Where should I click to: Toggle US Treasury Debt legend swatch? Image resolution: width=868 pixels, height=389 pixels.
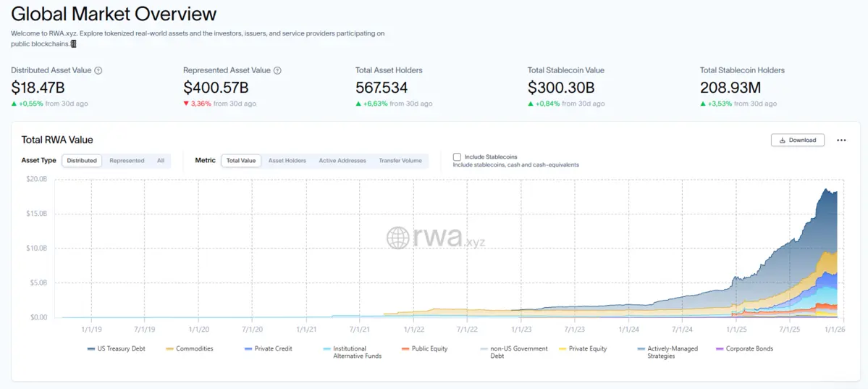pyautogui.click(x=91, y=349)
